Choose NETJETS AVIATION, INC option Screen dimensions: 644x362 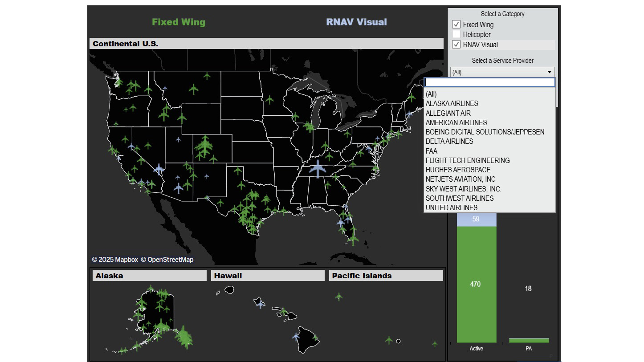coord(489,179)
